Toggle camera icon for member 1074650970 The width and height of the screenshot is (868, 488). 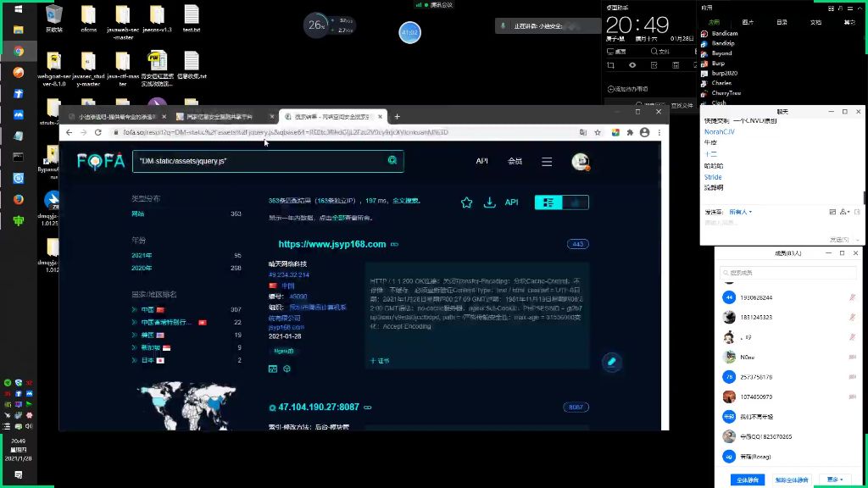tap(853, 396)
